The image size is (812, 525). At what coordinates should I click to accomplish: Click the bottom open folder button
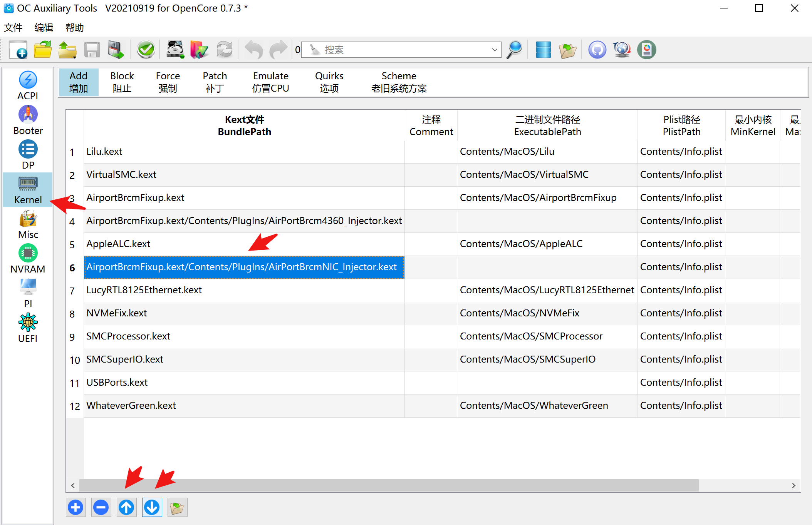point(177,507)
